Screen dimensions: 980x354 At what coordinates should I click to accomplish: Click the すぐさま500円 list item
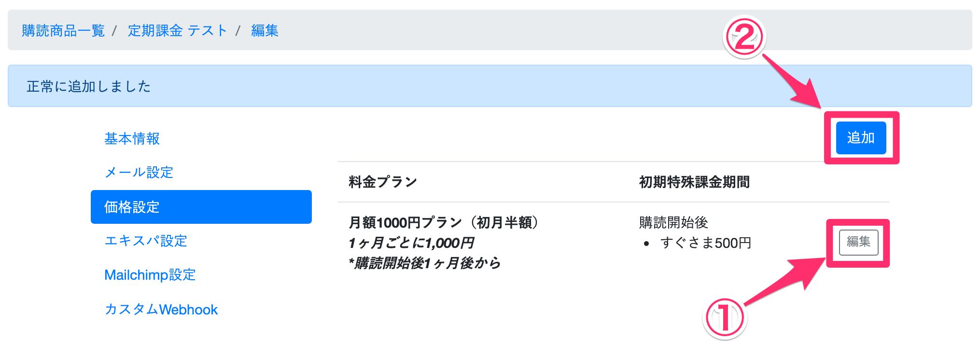click(x=705, y=243)
